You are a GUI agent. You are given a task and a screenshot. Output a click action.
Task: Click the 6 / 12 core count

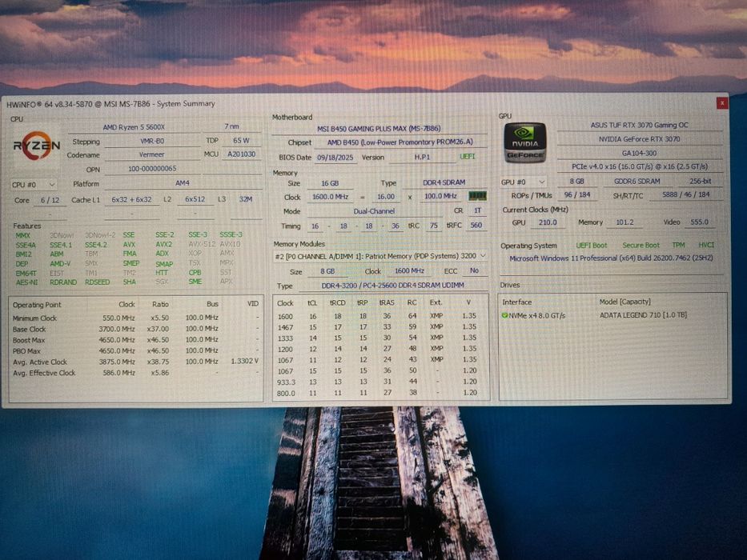pos(50,200)
